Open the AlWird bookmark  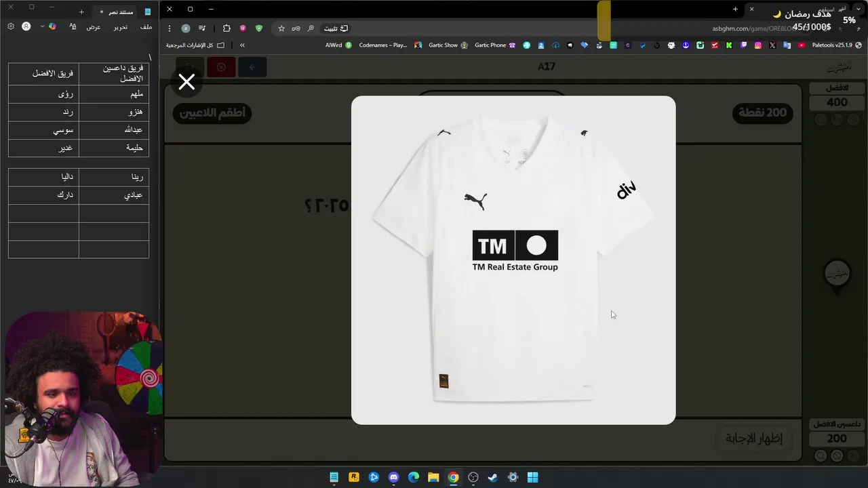(x=338, y=45)
